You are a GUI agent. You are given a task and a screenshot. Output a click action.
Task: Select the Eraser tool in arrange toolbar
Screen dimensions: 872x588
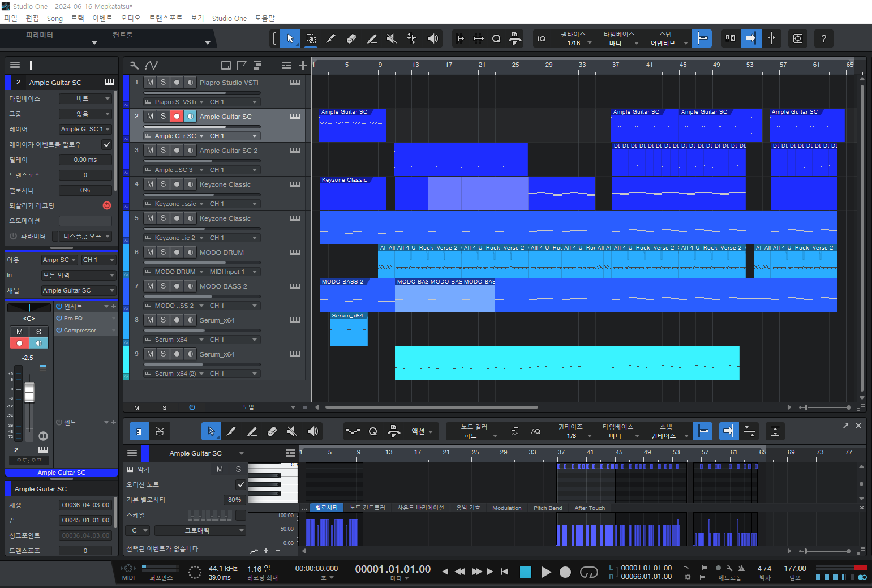(x=351, y=38)
